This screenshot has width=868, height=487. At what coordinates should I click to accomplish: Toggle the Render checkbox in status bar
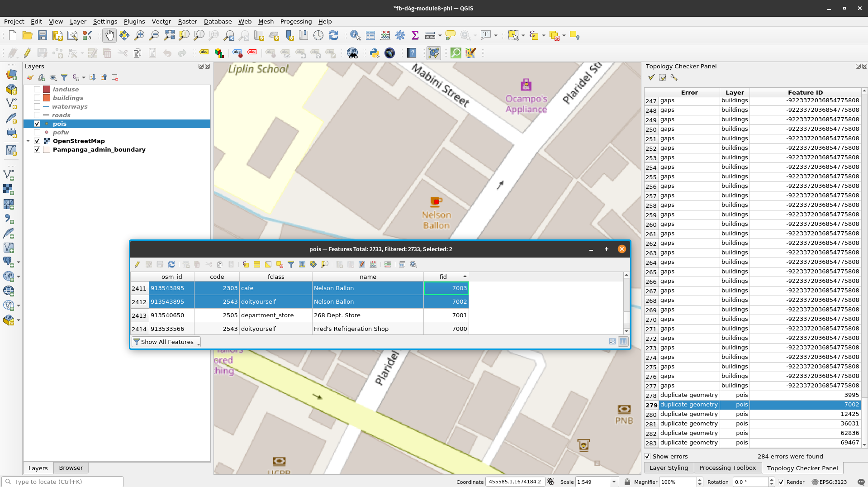point(781,482)
